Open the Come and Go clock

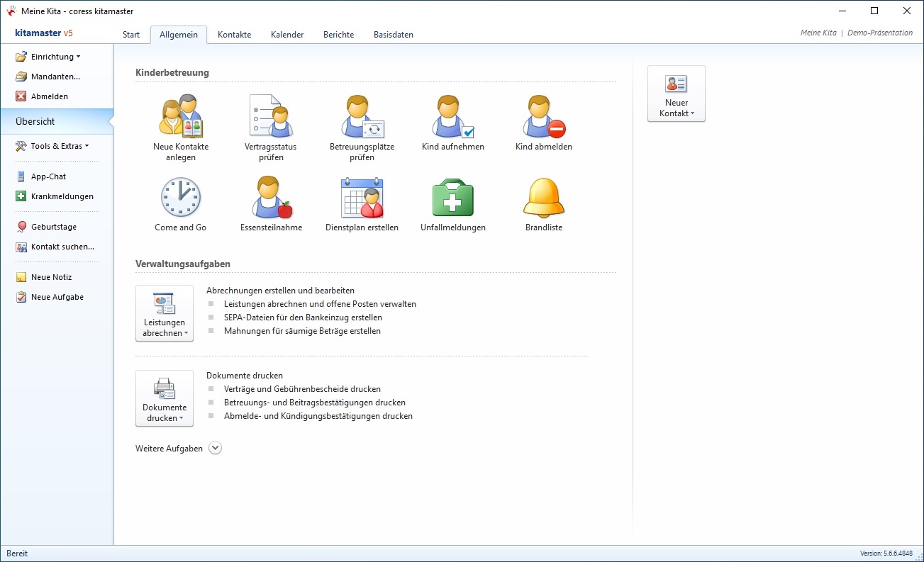point(181,197)
